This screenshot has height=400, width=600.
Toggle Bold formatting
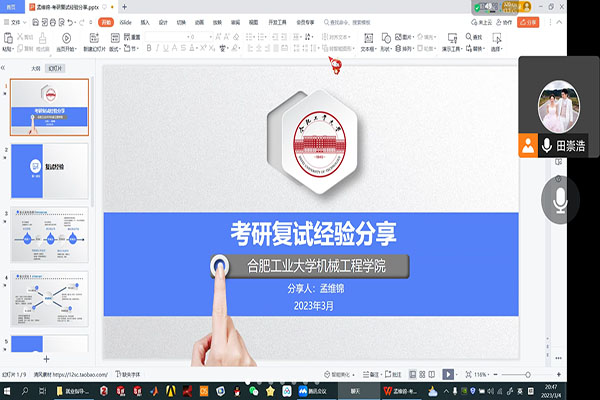[149, 48]
